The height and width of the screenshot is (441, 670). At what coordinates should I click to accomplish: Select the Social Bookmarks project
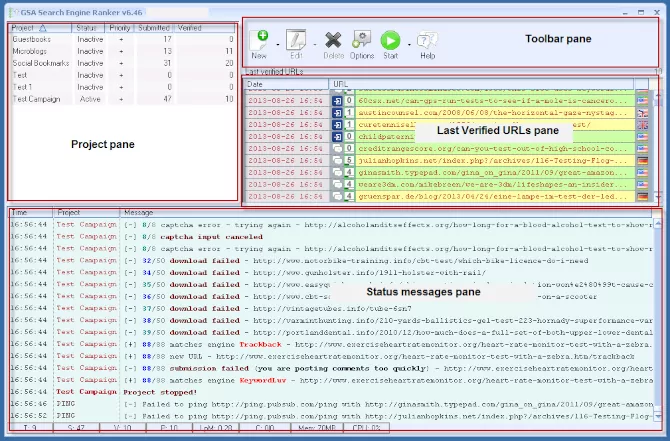click(122, 63)
